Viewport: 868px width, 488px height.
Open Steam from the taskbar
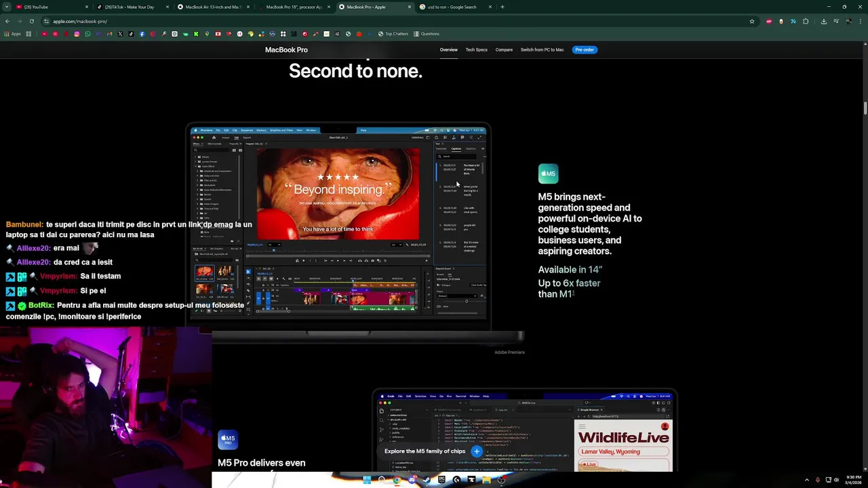[427, 480]
